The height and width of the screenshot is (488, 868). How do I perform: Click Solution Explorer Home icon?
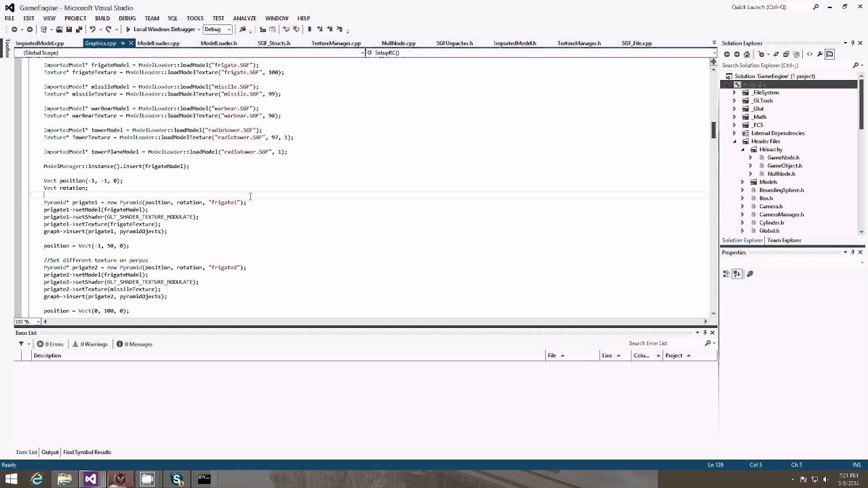(747, 54)
